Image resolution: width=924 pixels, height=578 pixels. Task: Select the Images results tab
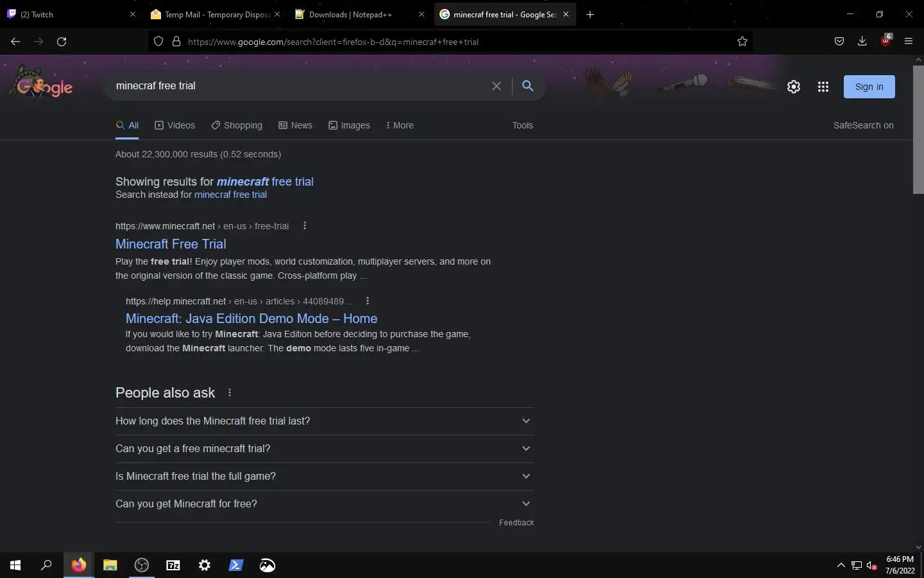(349, 125)
